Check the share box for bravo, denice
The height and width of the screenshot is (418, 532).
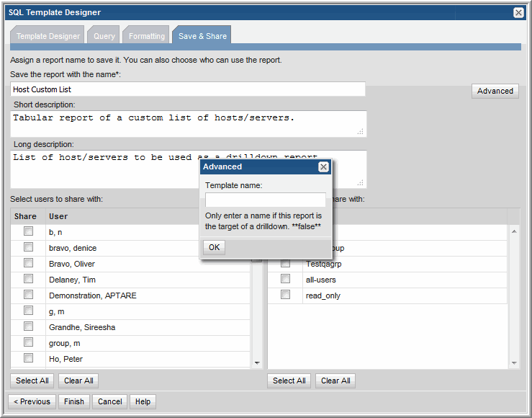point(29,247)
